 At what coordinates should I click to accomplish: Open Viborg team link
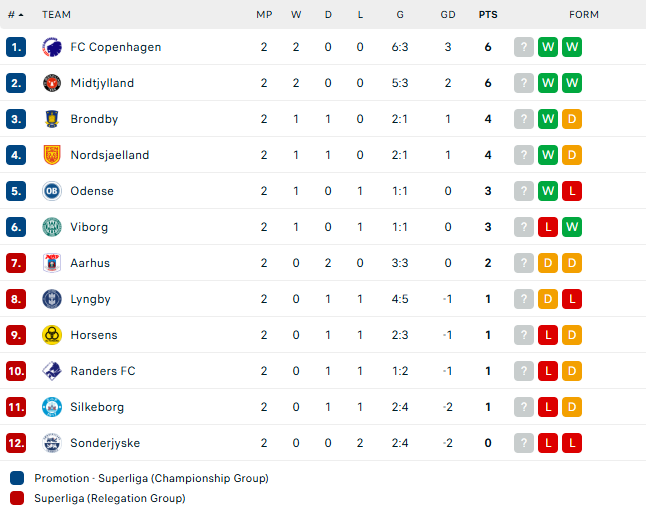coord(89,227)
